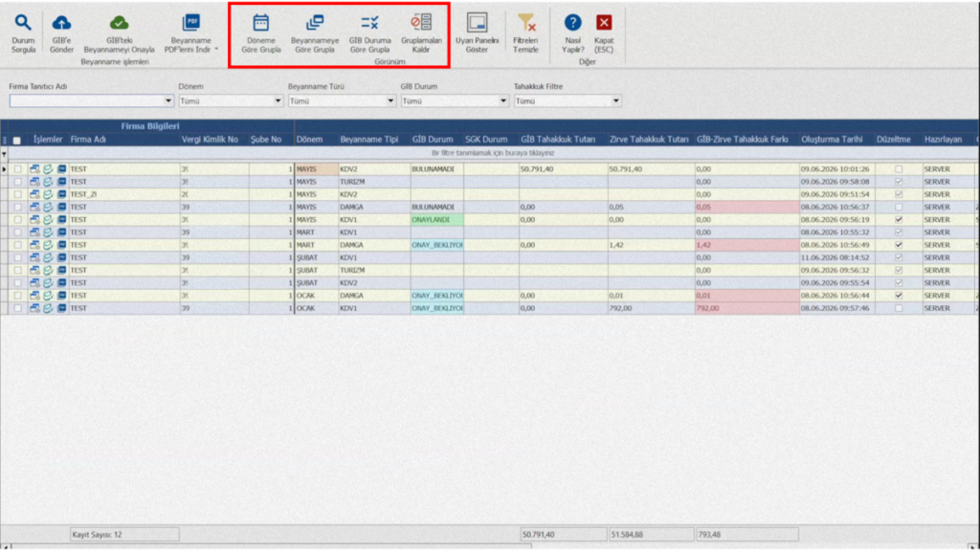The image size is (980, 551).
Task: Click GİB'teki Beyannameyi Onayla icon
Action: coord(119,23)
